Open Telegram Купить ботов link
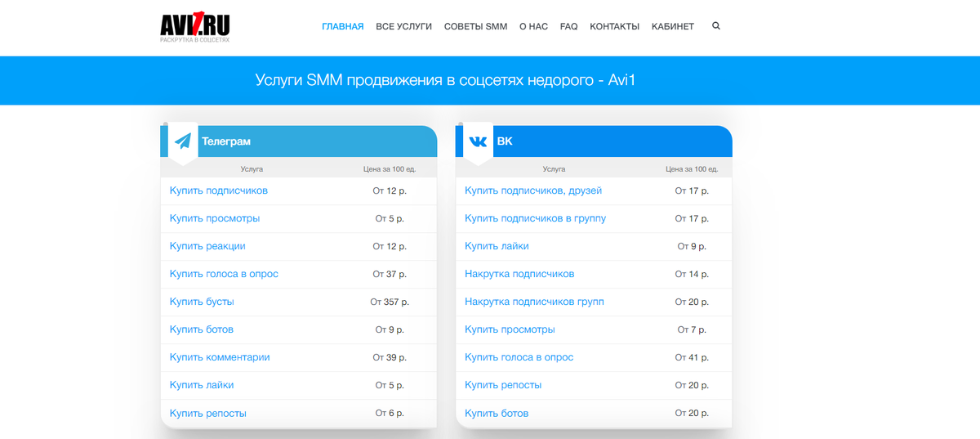Viewport: 980px width, 439px height. tap(202, 329)
